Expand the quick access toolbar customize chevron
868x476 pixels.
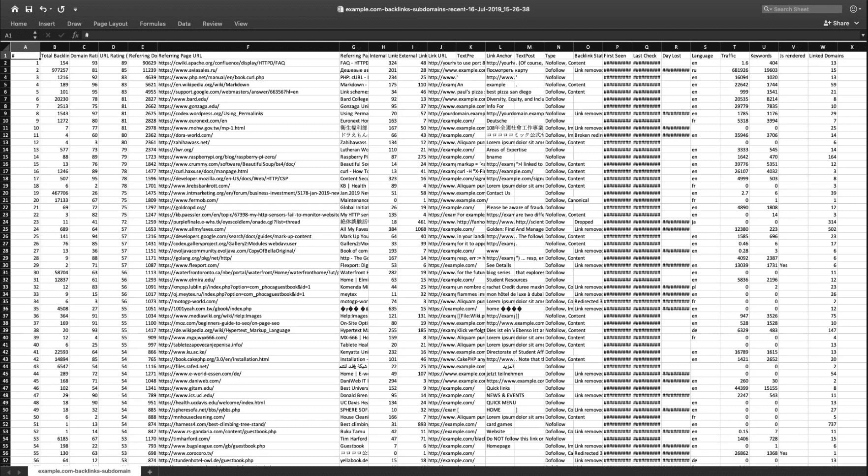75,9
